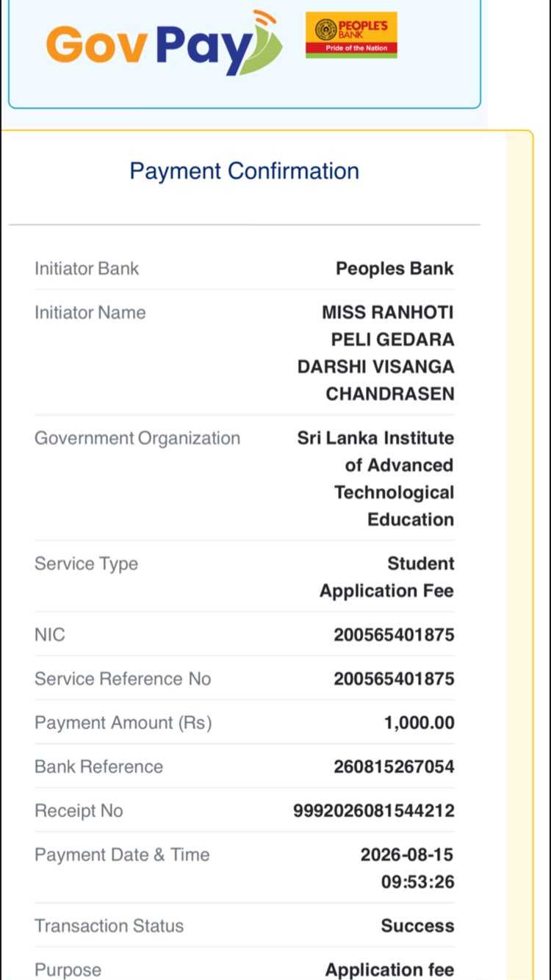Click the Peoples Bank value text
This screenshot has width=551, height=980.
pos(395,269)
